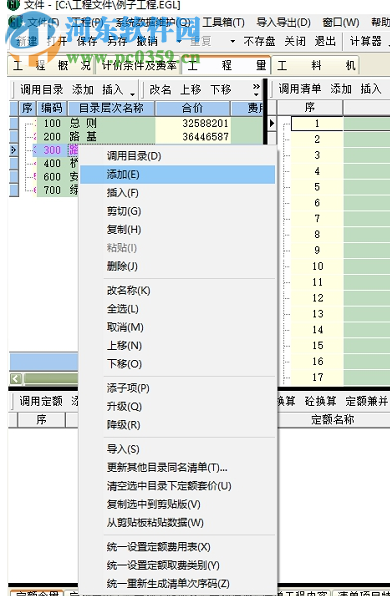Viewport: 390px width, 604px height.
Task: Click 合价 column header
Action: [192, 108]
